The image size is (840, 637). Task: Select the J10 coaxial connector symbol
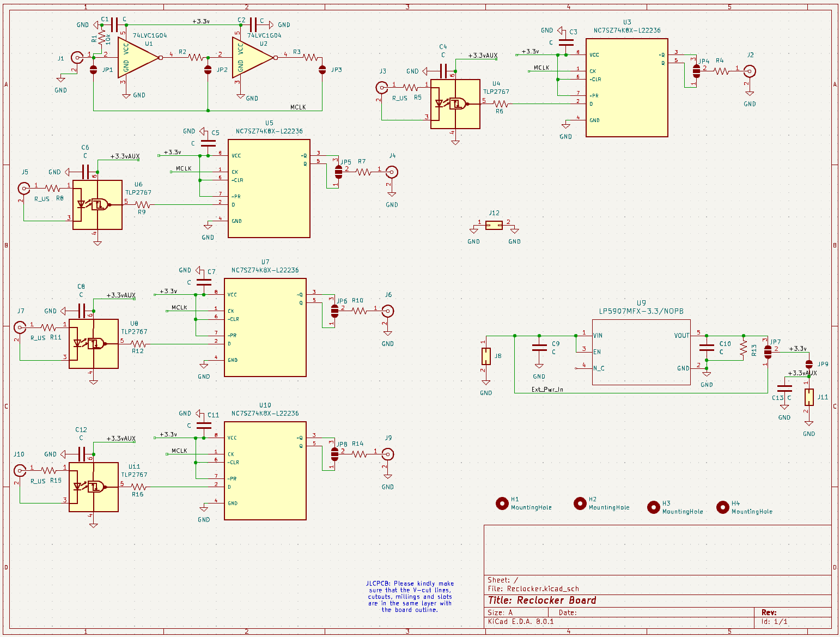tap(20, 471)
